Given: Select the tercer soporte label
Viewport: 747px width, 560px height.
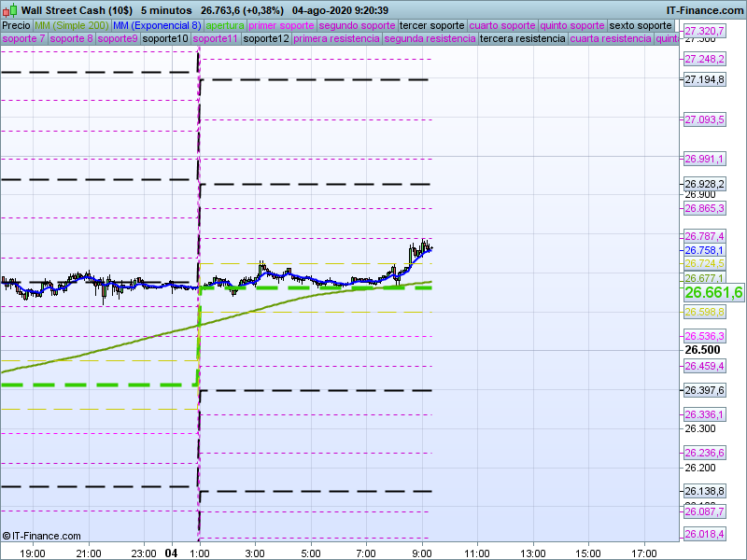Looking at the screenshot, I should (431, 25).
